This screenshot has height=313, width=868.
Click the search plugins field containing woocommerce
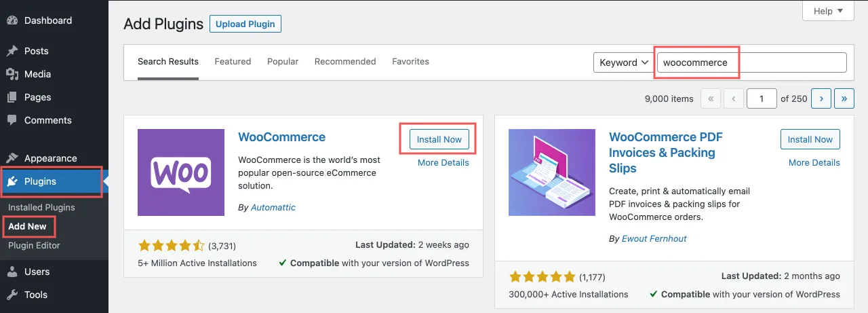752,62
